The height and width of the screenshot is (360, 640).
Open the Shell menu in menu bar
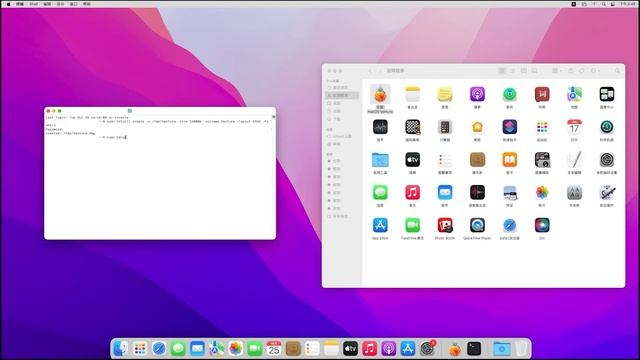pyautogui.click(x=33, y=4)
